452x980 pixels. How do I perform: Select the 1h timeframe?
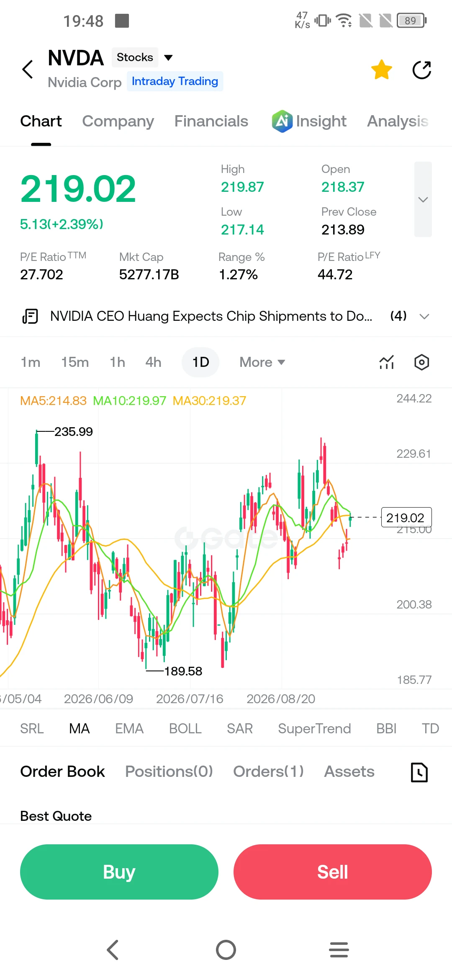click(x=118, y=362)
